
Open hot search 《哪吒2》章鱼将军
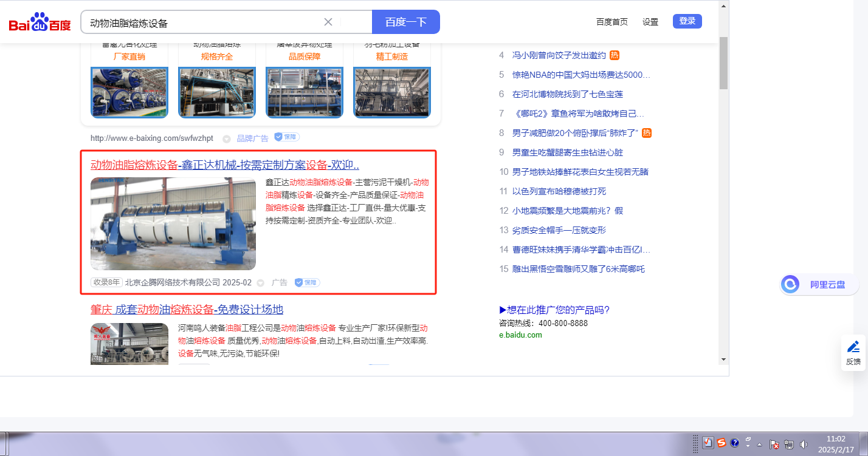(x=578, y=114)
